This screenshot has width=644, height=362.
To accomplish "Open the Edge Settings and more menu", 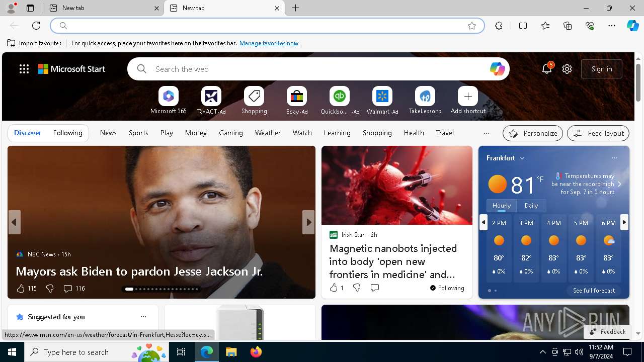I will (612, 26).
